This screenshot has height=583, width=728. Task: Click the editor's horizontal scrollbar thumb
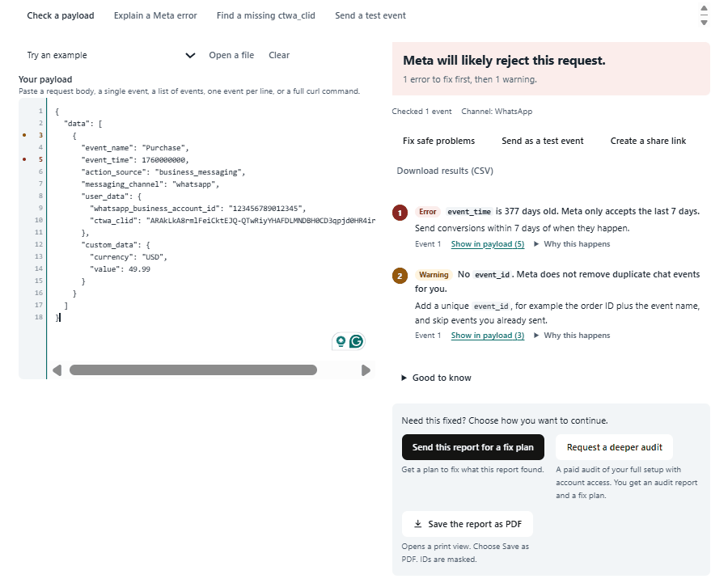[x=193, y=370]
